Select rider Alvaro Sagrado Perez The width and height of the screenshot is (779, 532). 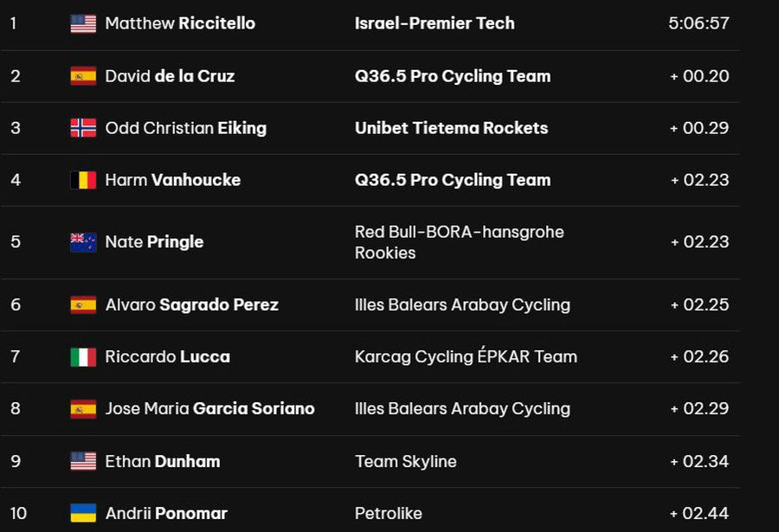click(x=191, y=304)
